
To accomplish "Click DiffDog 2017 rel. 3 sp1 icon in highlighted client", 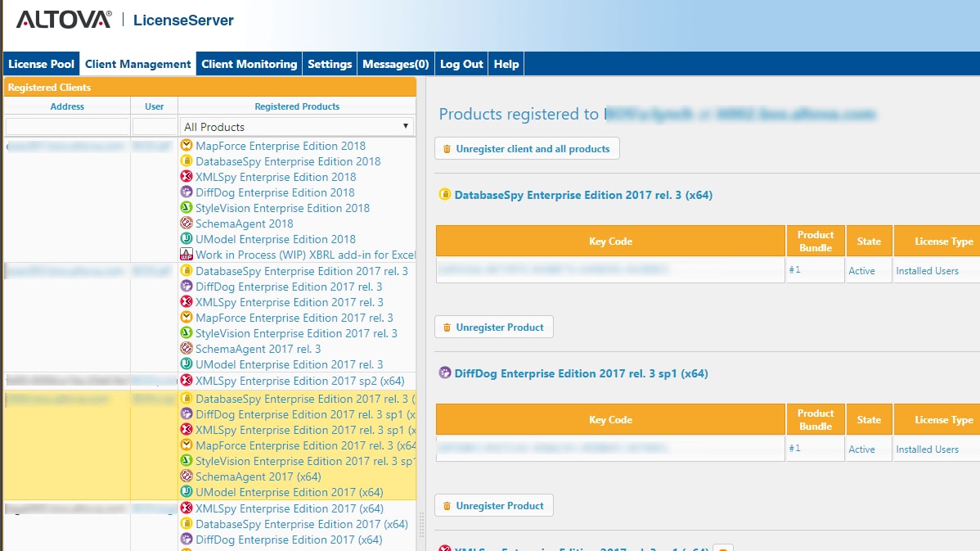I will (x=187, y=414).
